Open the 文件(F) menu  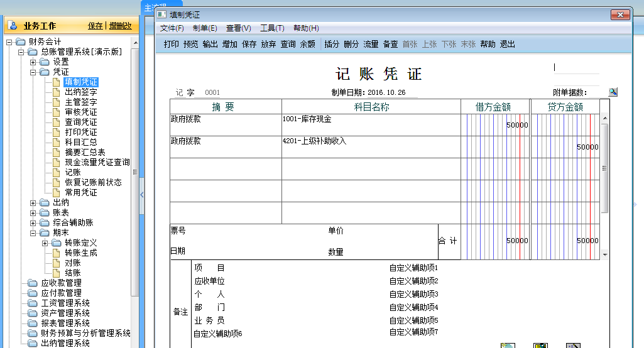click(x=172, y=28)
